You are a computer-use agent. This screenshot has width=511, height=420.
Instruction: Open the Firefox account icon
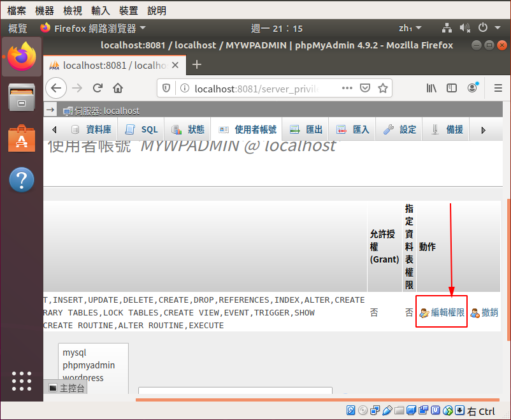pos(473,87)
